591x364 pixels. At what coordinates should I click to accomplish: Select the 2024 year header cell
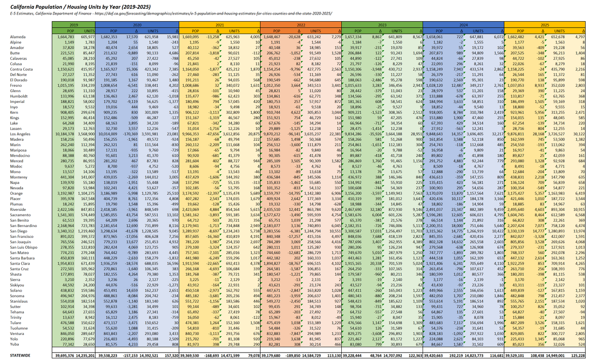tap(463, 24)
